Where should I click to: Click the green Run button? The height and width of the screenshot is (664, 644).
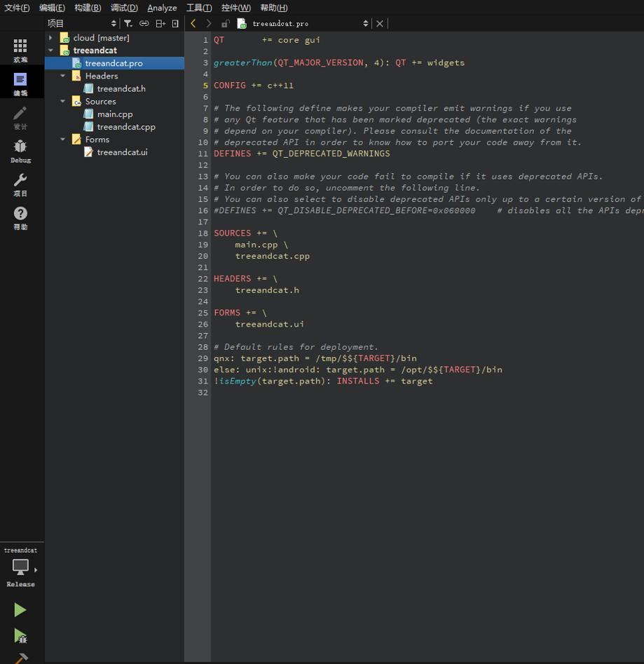pyautogui.click(x=20, y=610)
